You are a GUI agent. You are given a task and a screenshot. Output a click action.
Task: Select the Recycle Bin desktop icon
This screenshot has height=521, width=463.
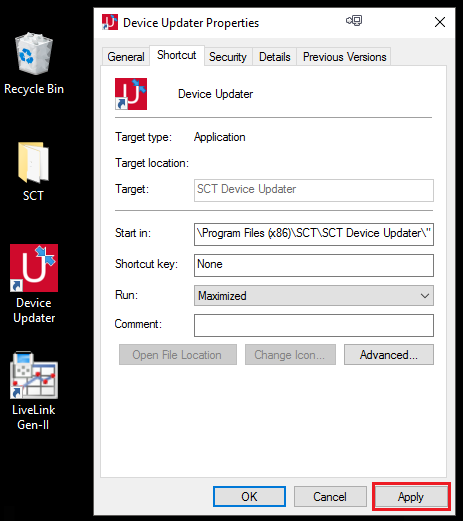click(x=34, y=63)
